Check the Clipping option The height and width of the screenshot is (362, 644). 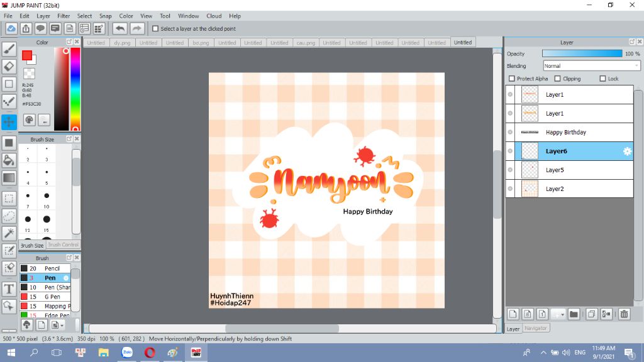(557, 79)
